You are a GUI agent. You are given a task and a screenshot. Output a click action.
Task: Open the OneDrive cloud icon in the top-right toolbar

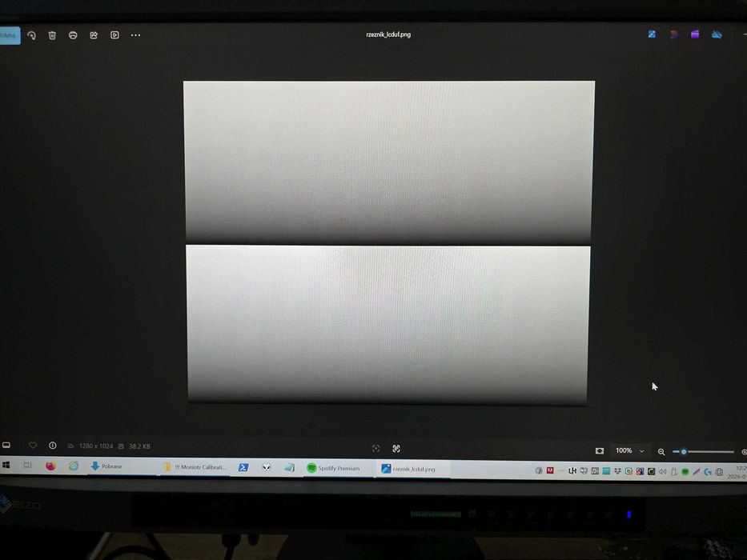click(717, 34)
